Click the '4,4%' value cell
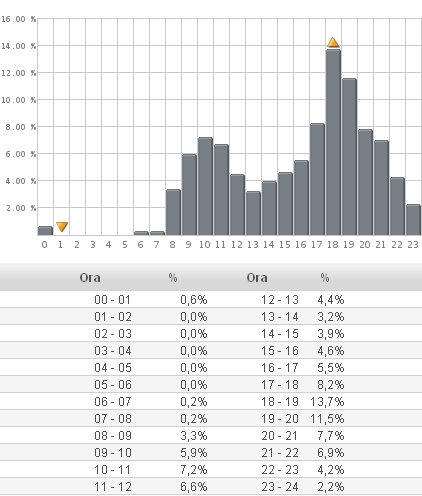 331,300
